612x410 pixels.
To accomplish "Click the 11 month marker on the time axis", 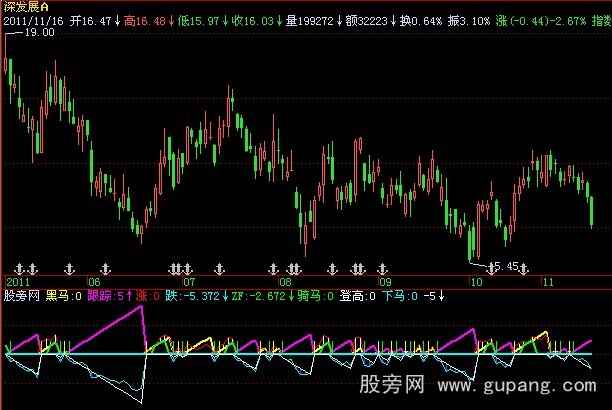I will tap(548, 282).
